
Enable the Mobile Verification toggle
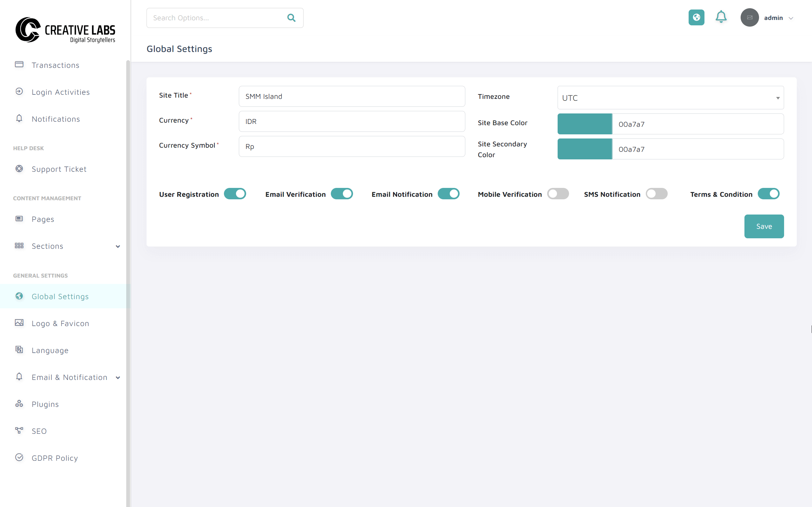point(558,194)
